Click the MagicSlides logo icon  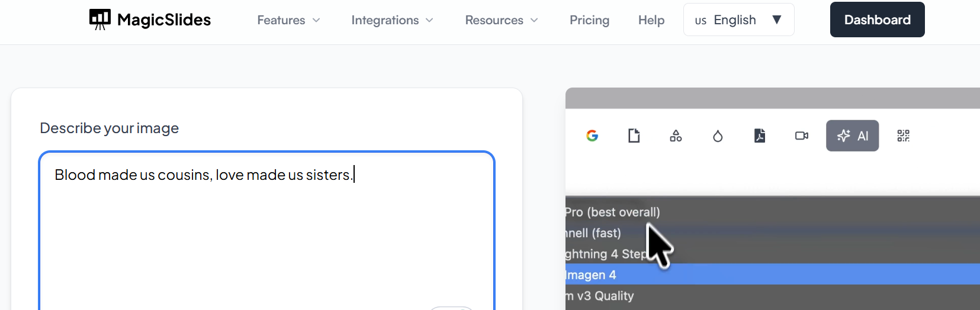tap(99, 20)
